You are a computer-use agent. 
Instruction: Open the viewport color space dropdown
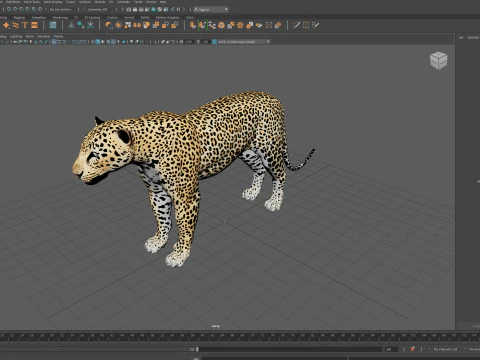coord(244,42)
